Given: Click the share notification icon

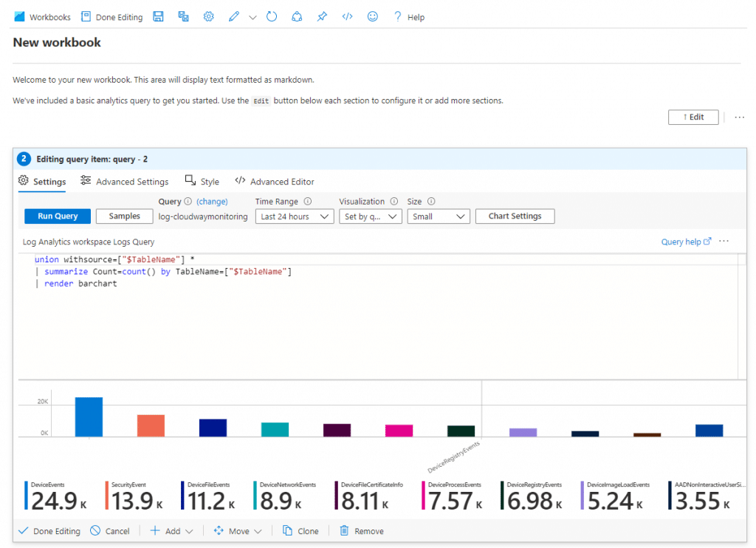Looking at the screenshot, I should [x=297, y=17].
